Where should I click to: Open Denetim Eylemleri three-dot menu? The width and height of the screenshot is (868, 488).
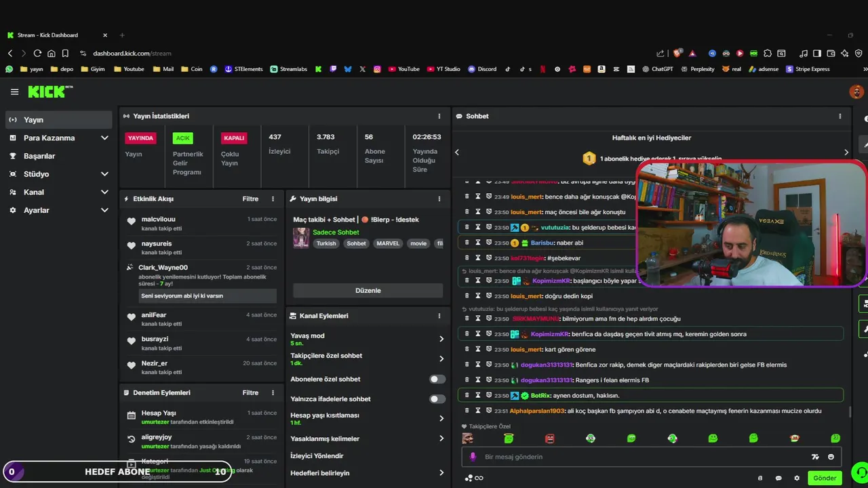coord(273,393)
